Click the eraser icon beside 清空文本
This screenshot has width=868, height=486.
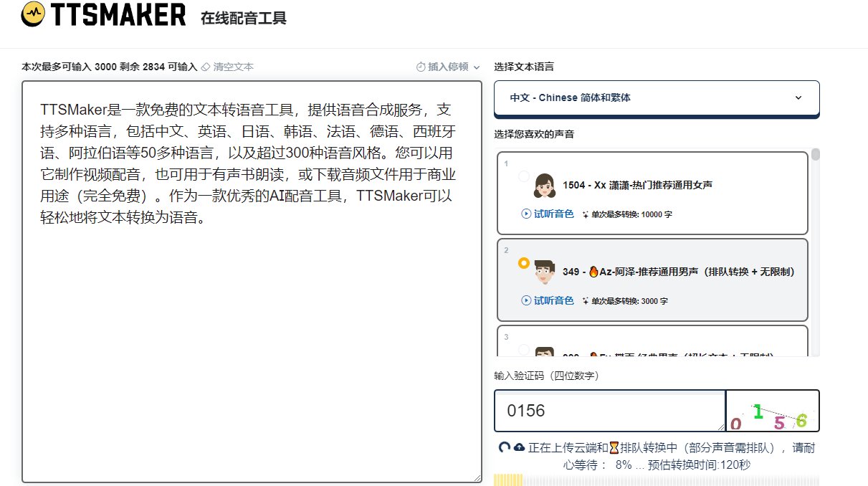click(206, 67)
